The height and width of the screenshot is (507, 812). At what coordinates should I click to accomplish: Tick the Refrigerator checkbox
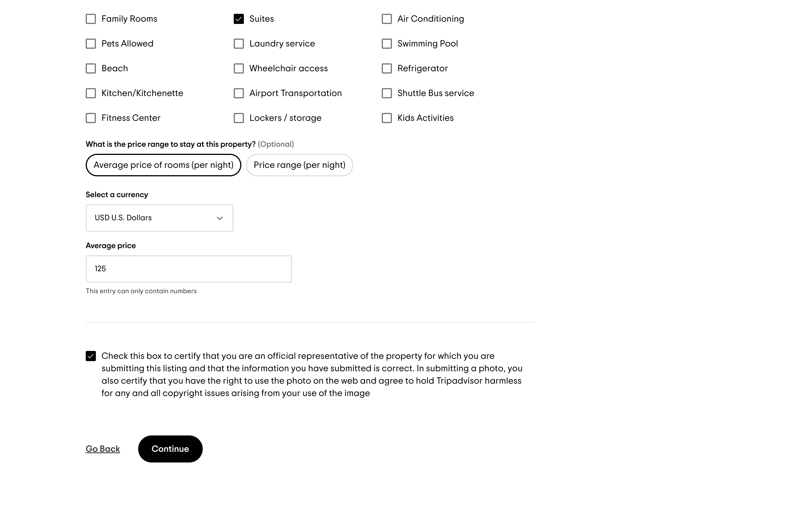pyautogui.click(x=387, y=68)
